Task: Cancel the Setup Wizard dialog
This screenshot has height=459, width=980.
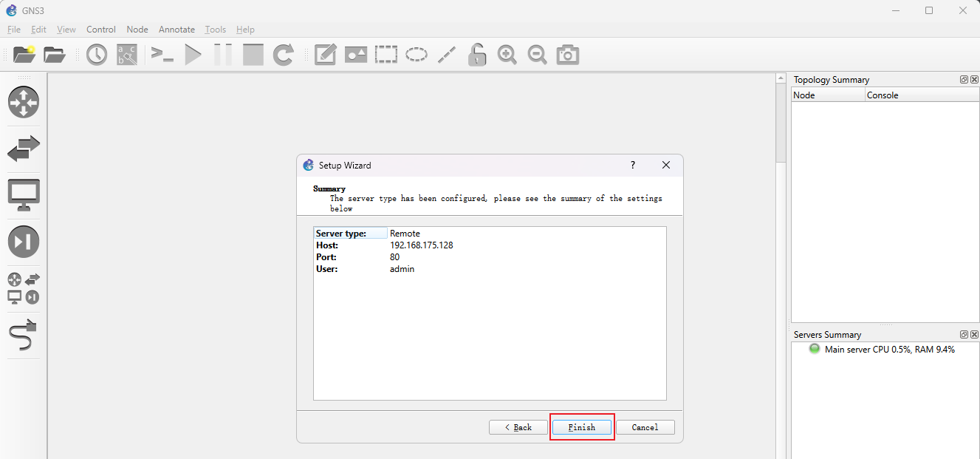Action: click(645, 427)
